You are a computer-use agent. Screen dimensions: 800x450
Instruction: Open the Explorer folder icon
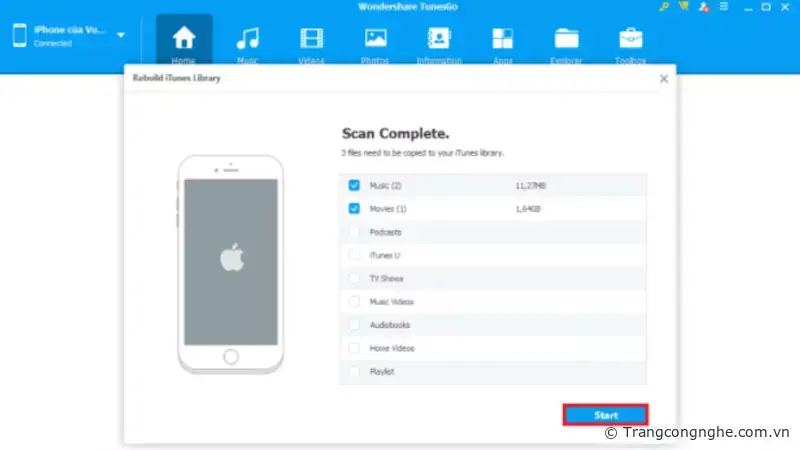[567, 39]
